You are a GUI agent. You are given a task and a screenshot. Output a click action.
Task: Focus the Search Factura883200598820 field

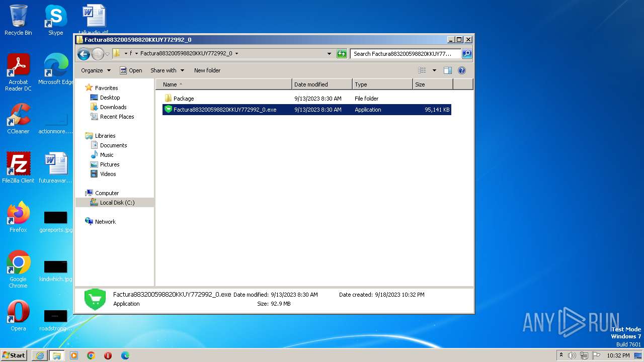tap(406, 54)
